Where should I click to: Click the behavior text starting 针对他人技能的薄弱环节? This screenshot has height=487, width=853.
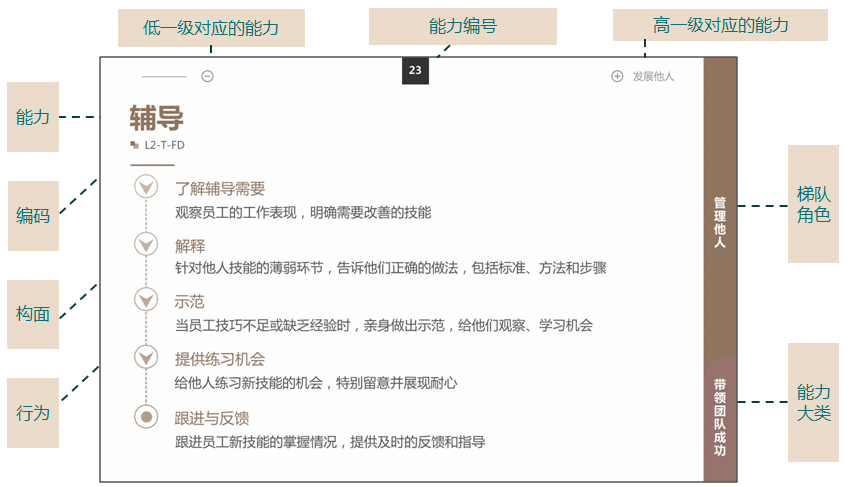391,268
